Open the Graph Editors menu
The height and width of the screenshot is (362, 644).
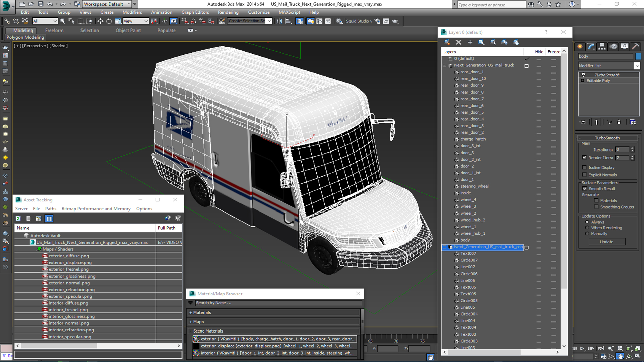[x=195, y=12]
